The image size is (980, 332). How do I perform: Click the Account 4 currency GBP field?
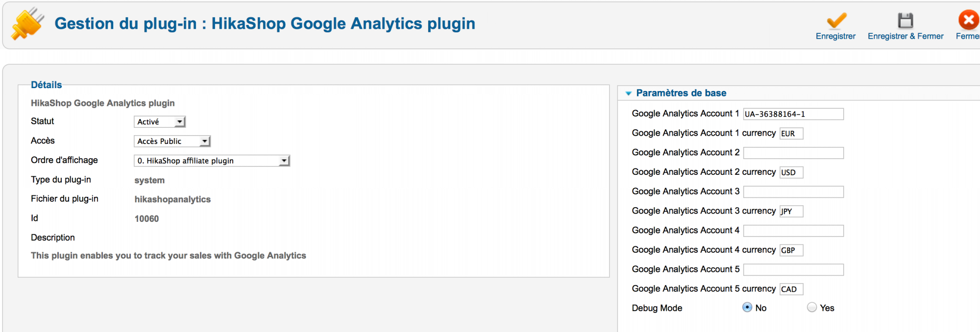click(x=791, y=250)
